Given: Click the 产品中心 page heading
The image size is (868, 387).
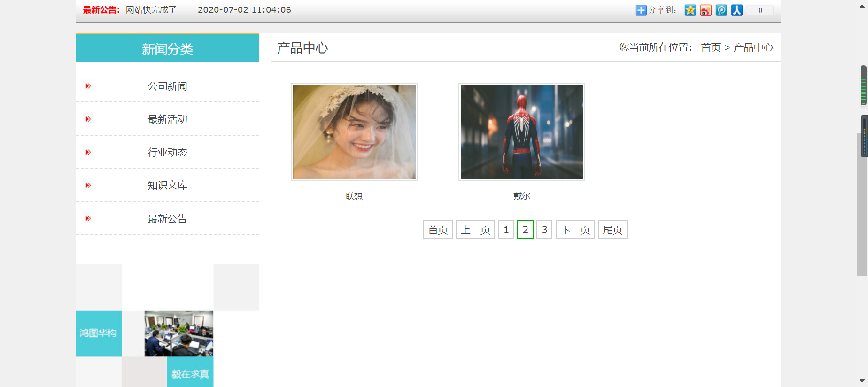Looking at the screenshot, I should 302,48.
